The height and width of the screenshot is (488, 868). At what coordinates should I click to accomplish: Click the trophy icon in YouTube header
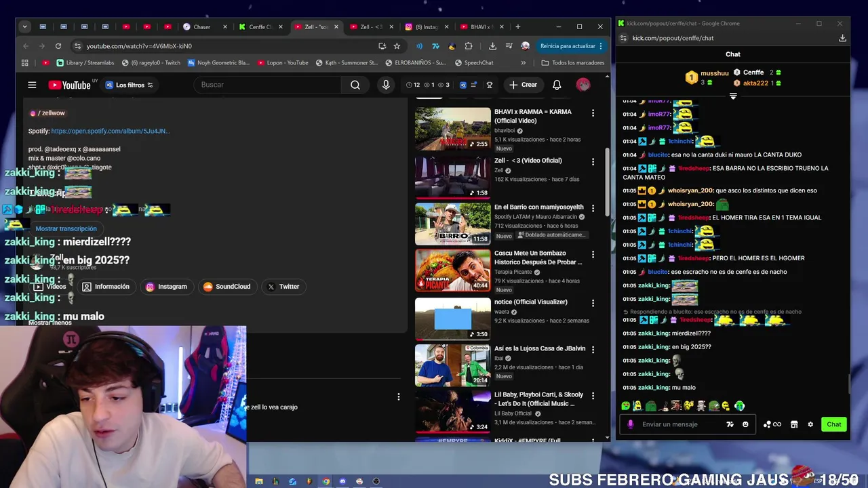pyautogui.click(x=489, y=85)
